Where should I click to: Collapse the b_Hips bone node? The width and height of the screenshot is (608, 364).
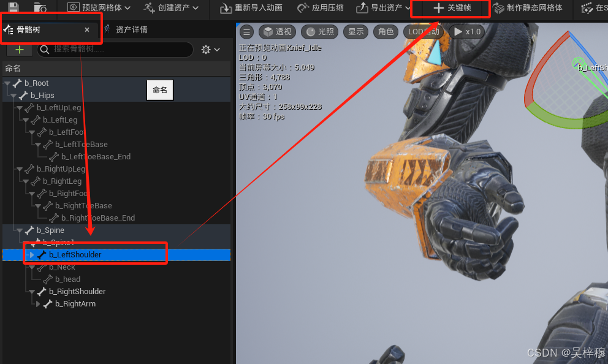click(x=13, y=96)
